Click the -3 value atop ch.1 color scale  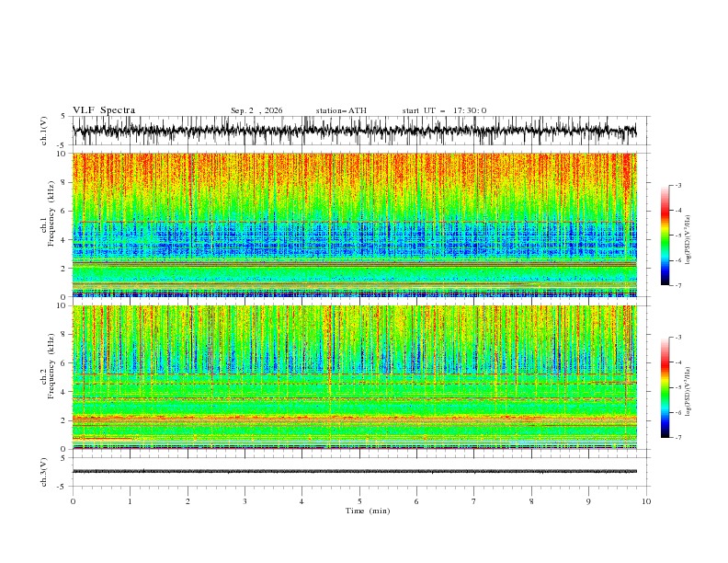click(x=678, y=185)
